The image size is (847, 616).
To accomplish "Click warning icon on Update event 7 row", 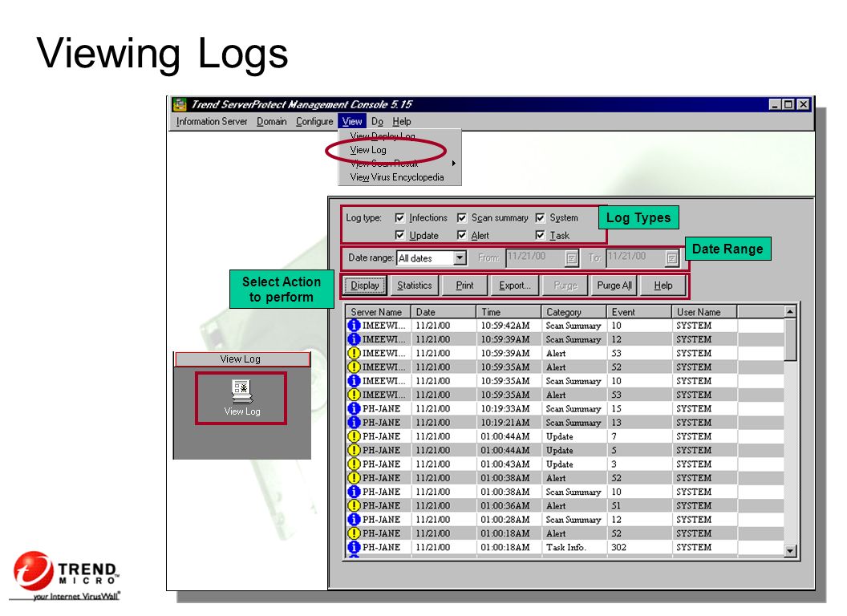I will (x=354, y=436).
